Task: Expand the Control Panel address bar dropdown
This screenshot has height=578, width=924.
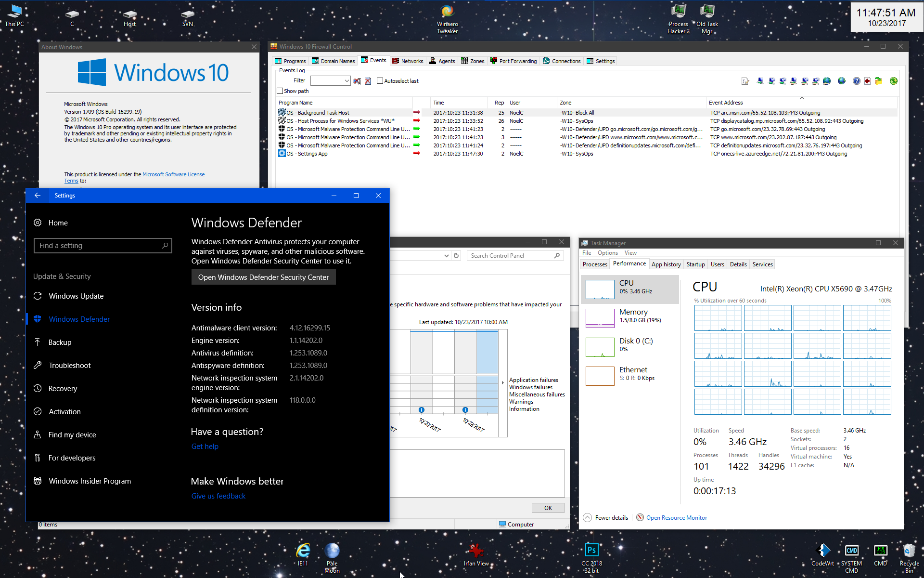Action: click(x=446, y=256)
